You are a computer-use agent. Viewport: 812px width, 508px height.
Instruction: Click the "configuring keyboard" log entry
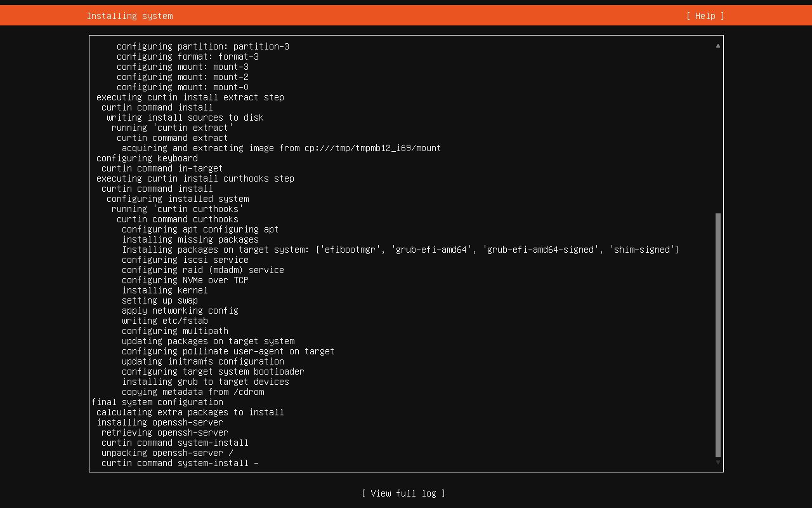[x=147, y=158]
